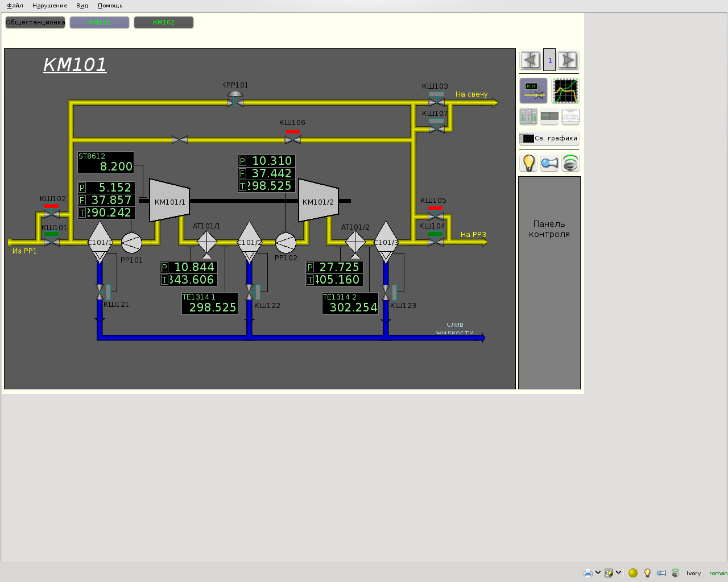Image resolution: width=728 pixels, height=582 pixels.
Task: Expand the print dropdown arrow in status bar
Action: point(598,573)
